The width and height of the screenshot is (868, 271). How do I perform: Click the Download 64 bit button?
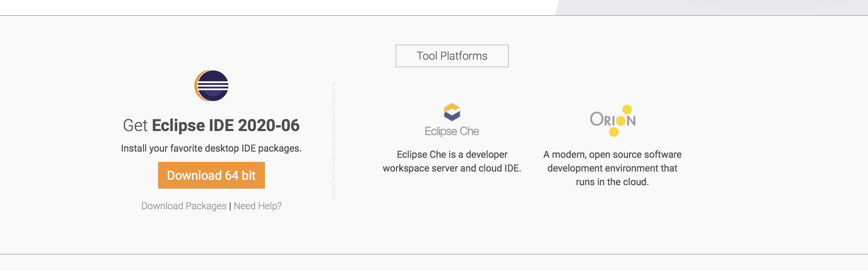212,175
